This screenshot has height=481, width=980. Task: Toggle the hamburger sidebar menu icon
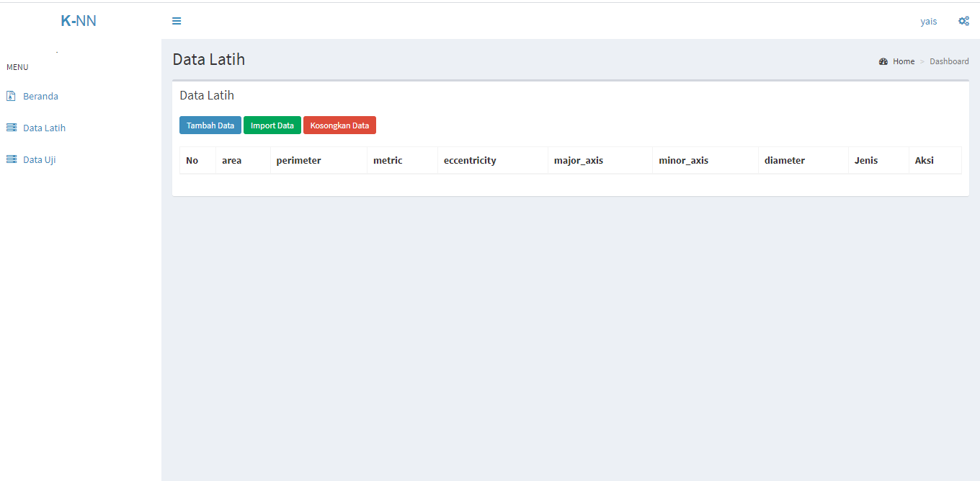pos(177,21)
